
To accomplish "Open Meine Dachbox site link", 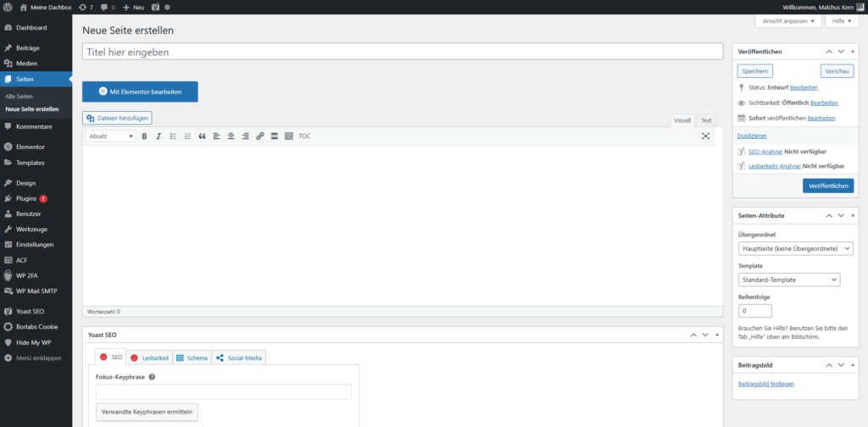I will [x=46, y=7].
